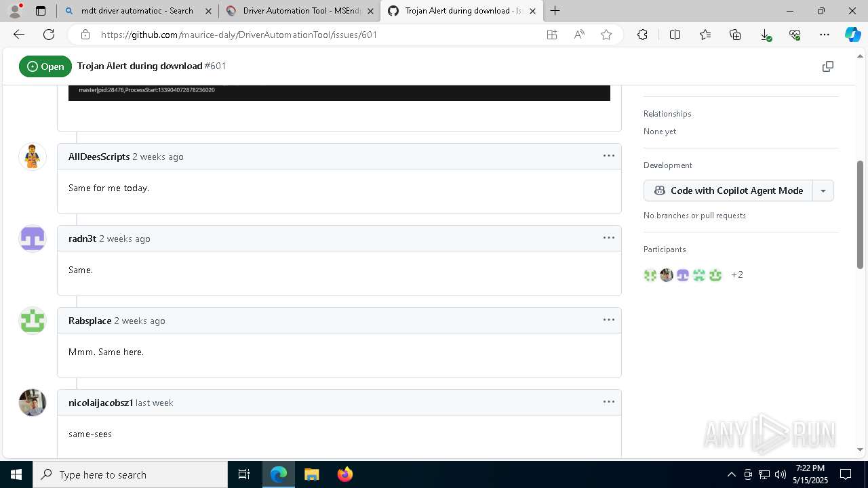Open Task View on taskbar
This screenshot has width=868, height=488.
244,474
